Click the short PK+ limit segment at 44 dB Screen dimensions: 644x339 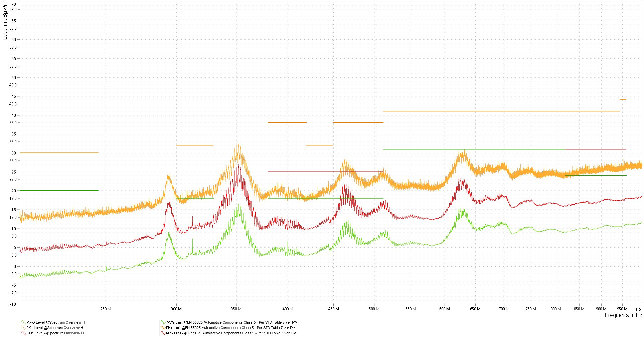pyautogui.click(x=623, y=100)
